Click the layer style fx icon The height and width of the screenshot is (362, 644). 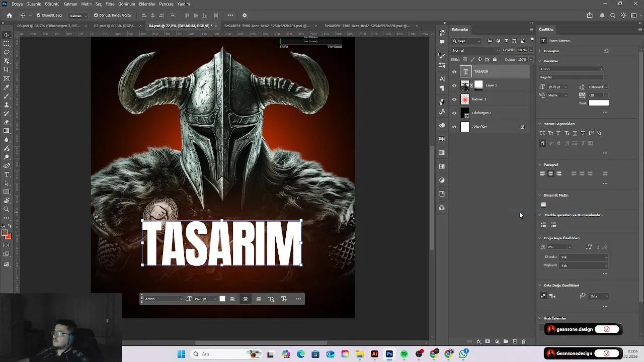(x=478, y=342)
